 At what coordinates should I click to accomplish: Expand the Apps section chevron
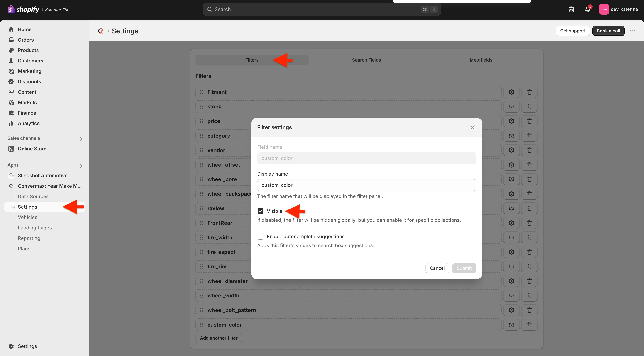pos(81,166)
